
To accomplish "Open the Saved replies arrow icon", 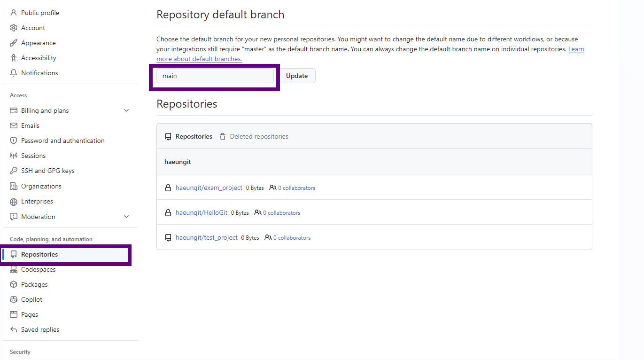I will click(x=14, y=329).
